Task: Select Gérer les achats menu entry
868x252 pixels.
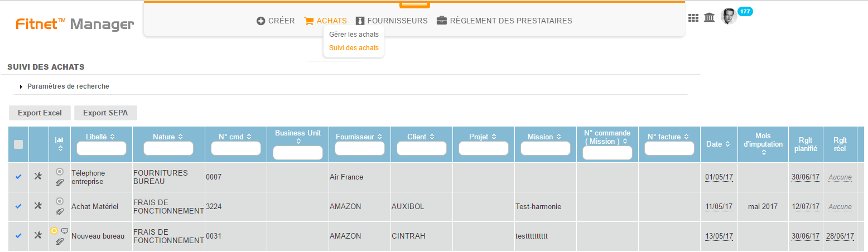Action: [x=354, y=35]
